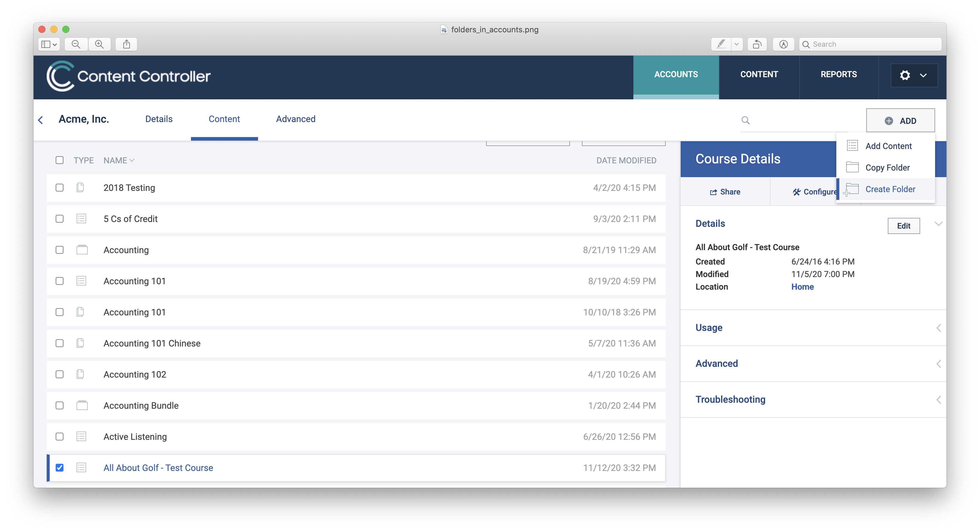This screenshot has width=980, height=532.
Task: Click the annotate circle icon in toolbar
Action: (783, 44)
